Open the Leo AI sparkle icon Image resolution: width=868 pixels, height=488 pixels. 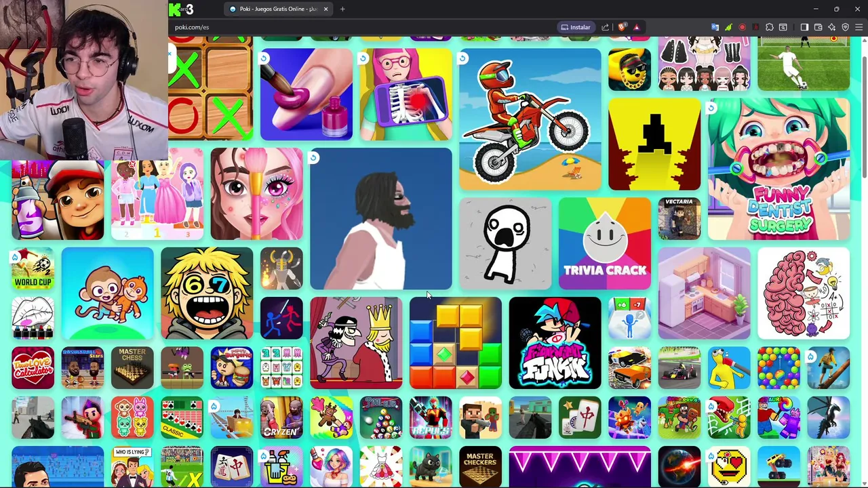click(831, 27)
